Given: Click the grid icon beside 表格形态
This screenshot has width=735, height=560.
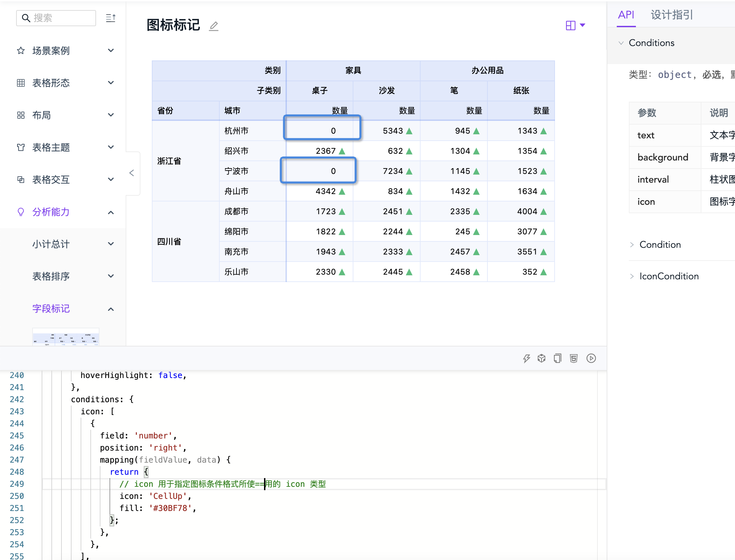Looking at the screenshot, I should pos(21,83).
